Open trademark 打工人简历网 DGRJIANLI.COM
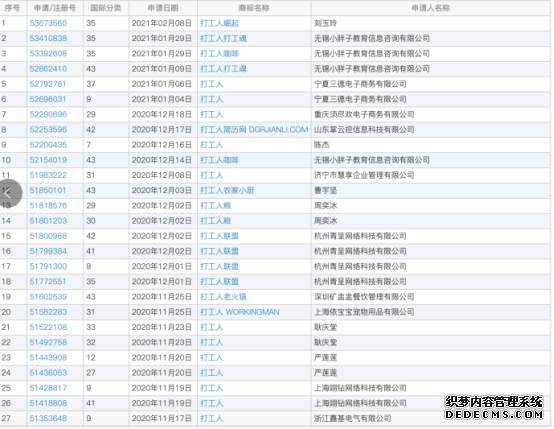554x429 pixels. (254, 130)
